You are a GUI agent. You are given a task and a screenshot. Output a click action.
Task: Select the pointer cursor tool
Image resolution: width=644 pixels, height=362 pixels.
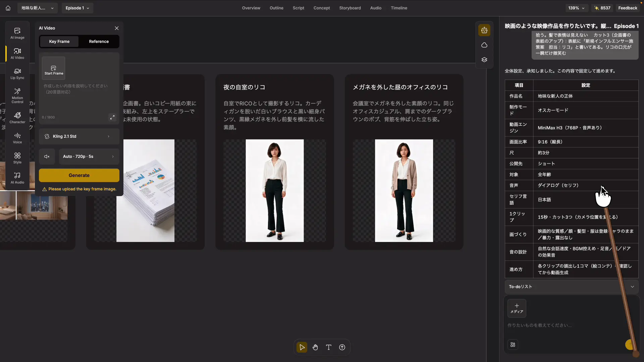(x=302, y=347)
